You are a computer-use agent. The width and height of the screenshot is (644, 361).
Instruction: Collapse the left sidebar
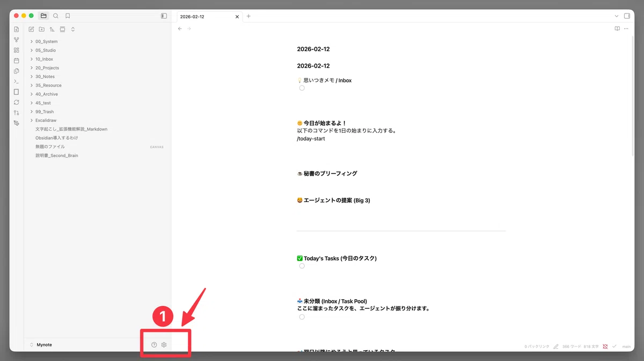coord(164,16)
